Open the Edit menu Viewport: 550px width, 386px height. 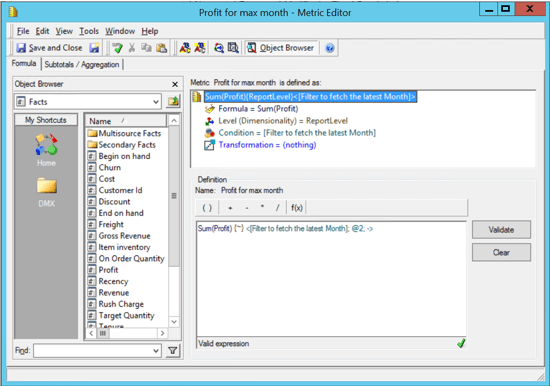[x=42, y=31]
